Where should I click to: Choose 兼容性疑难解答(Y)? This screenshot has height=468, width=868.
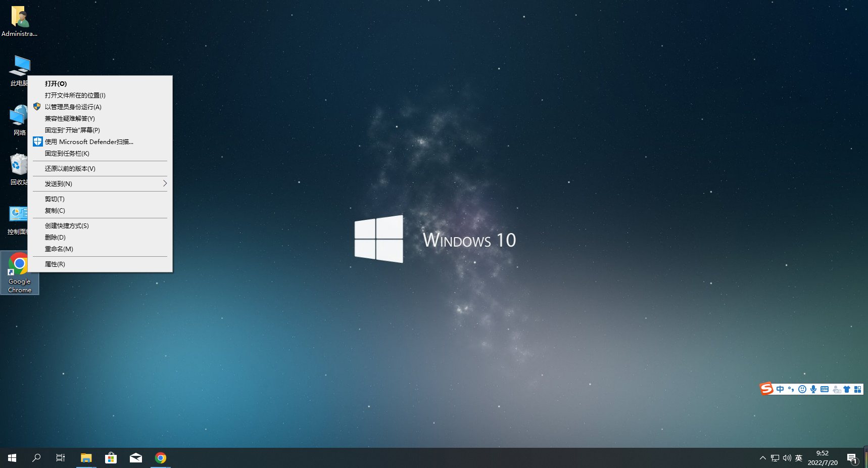[100, 119]
